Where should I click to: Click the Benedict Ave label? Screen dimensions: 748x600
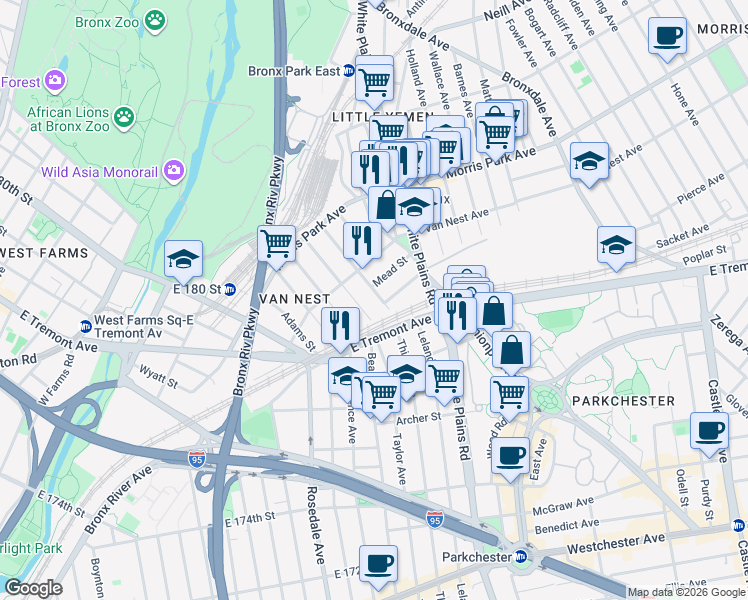567,526
